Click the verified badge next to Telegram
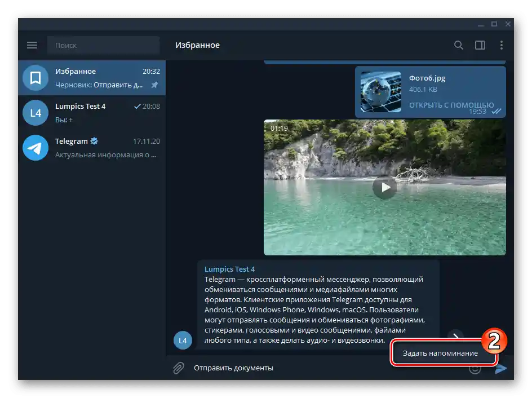 (94, 141)
